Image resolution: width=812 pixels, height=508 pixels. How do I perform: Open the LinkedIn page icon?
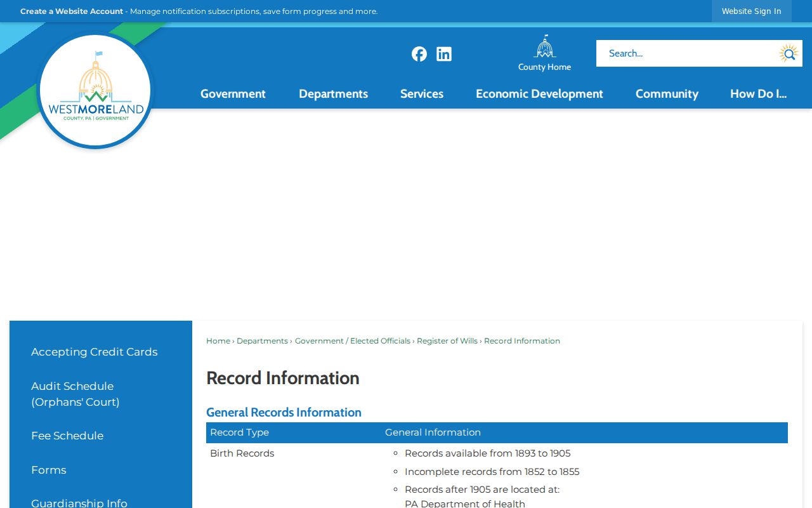pos(444,54)
